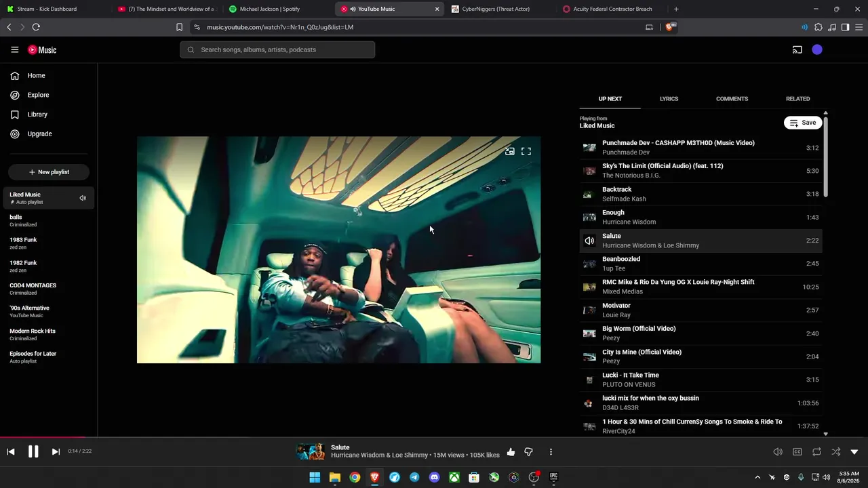The width and height of the screenshot is (868, 488).
Task: Open the Brave main menu
Action: (859, 27)
